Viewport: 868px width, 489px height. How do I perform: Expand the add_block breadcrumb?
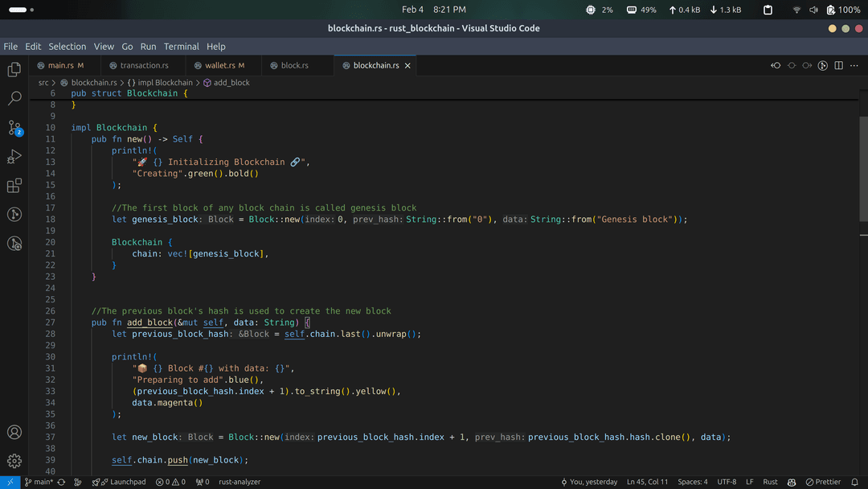(x=233, y=82)
